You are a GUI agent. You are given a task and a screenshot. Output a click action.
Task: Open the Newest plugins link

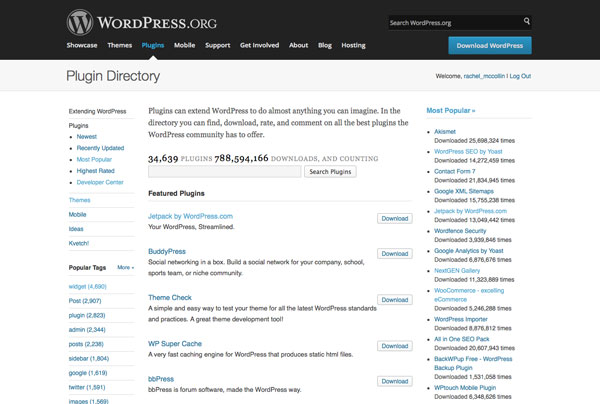pyautogui.click(x=87, y=137)
